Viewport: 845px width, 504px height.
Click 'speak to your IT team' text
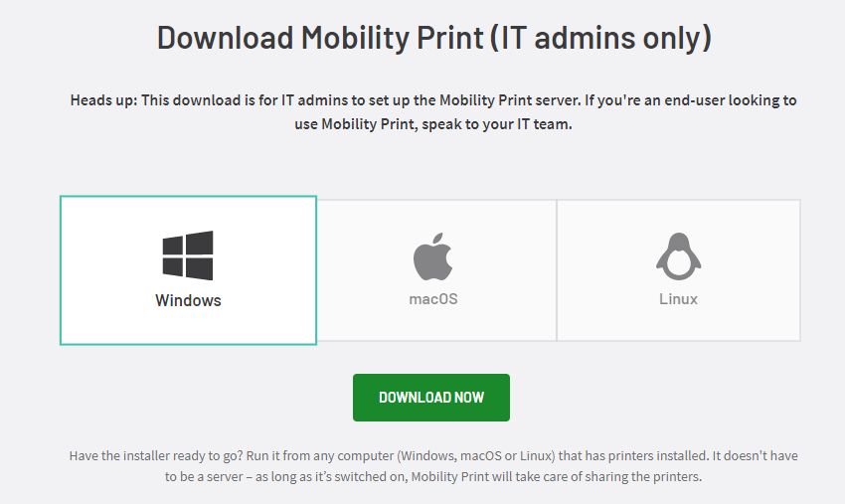click(496, 124)
